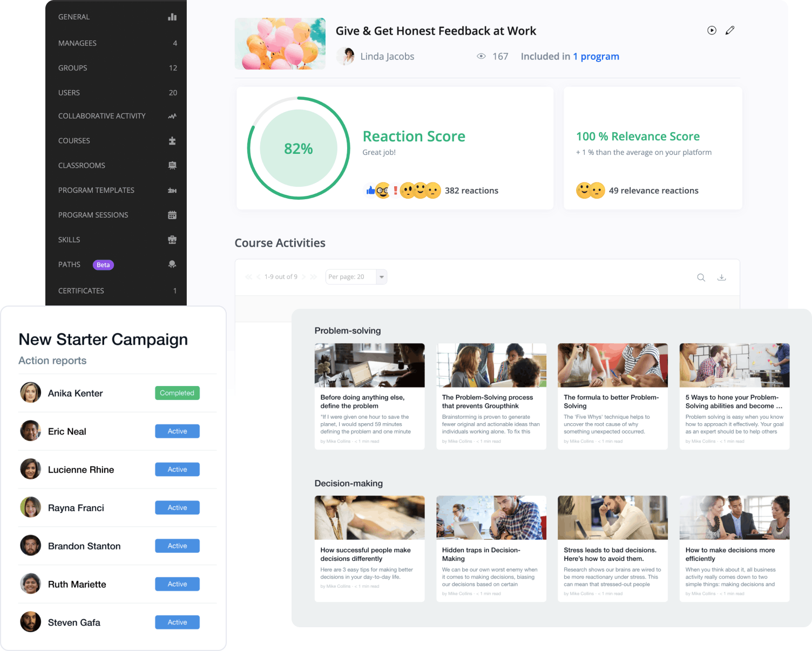Open the Per page dropdown
This screenshot has height=651, width=812.
click(356, 277)
